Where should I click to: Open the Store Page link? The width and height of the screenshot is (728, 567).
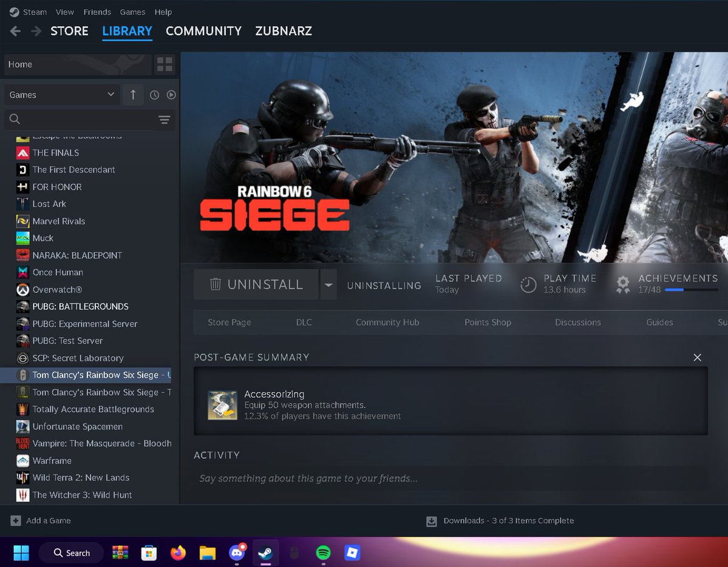[x=230, y=322]
